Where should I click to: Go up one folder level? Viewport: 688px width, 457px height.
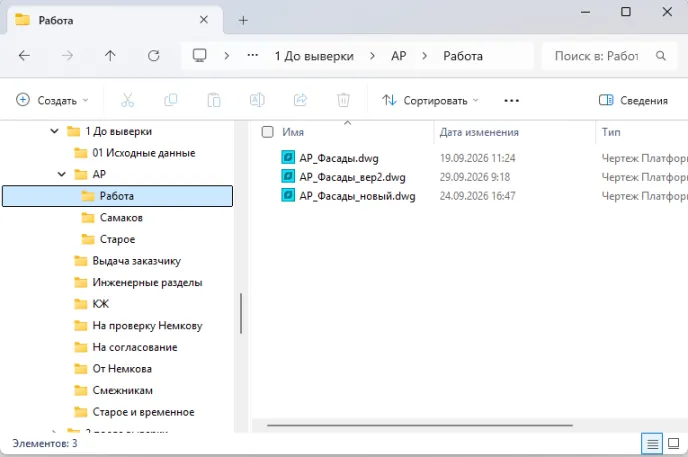(110, 56)
